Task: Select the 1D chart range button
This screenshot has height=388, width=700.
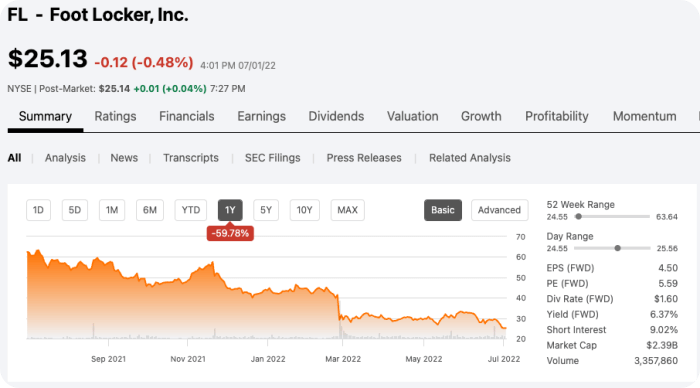Action: tap(38, 210)
